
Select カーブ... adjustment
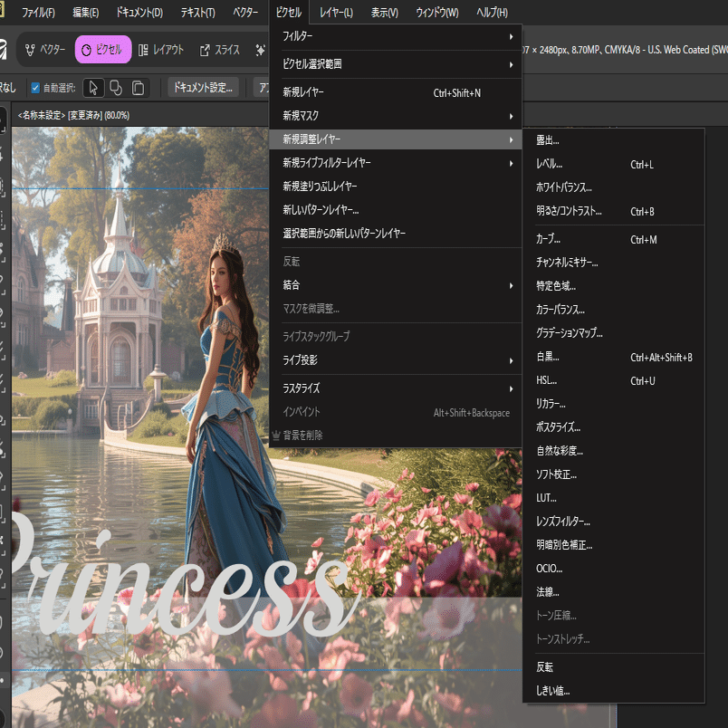pos(614,239)
